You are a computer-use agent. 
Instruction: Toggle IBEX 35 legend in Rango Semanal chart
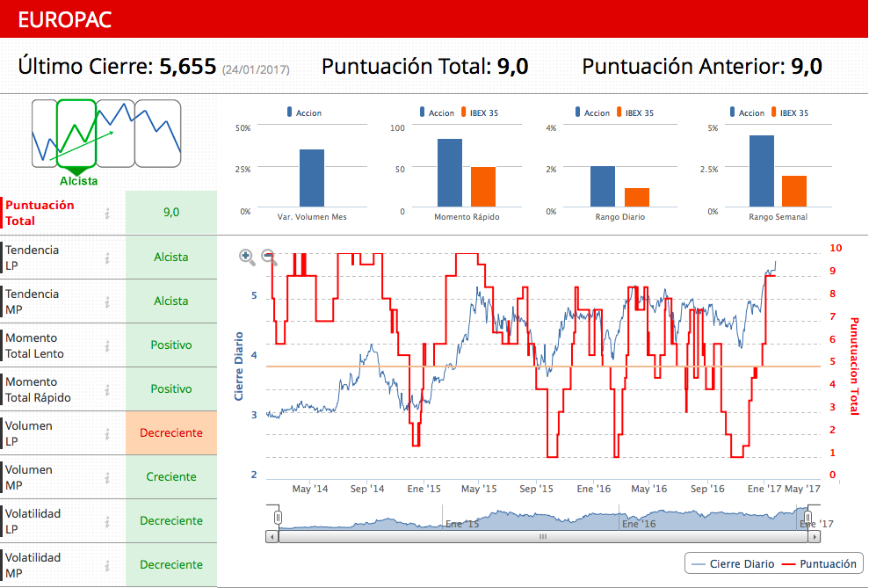(x=789, y=113)
